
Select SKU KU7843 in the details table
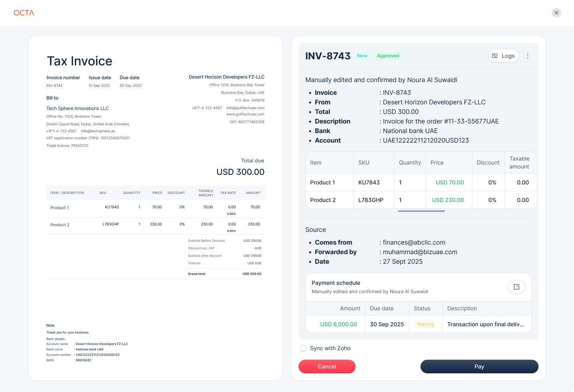pos(369,182)
